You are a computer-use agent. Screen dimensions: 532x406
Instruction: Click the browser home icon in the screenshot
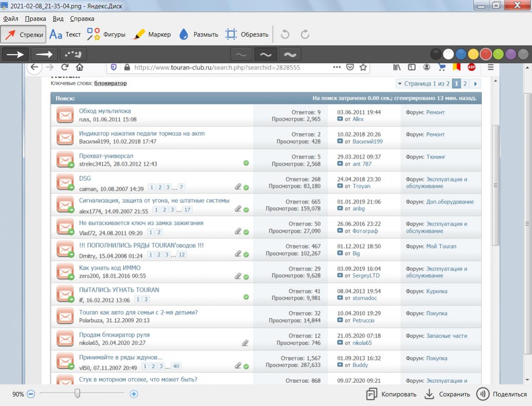pyautogui.click(x=79, y=67)
